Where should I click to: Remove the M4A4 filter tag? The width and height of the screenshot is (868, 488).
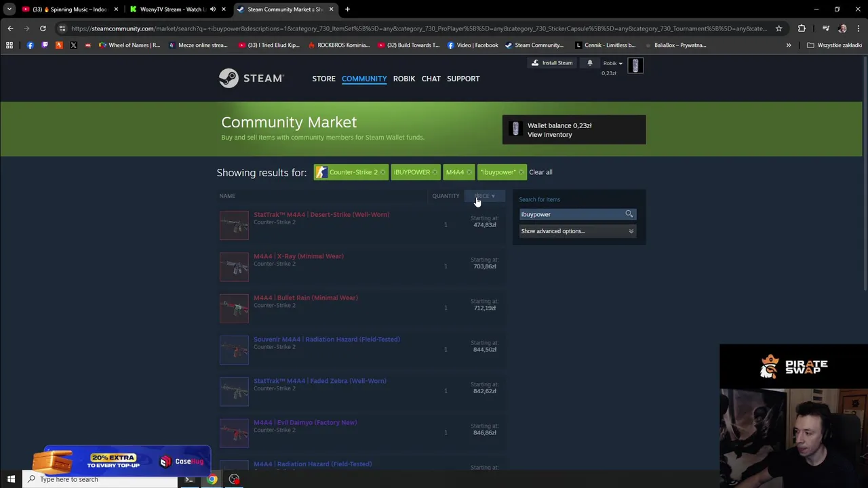(x=469, y=172)
